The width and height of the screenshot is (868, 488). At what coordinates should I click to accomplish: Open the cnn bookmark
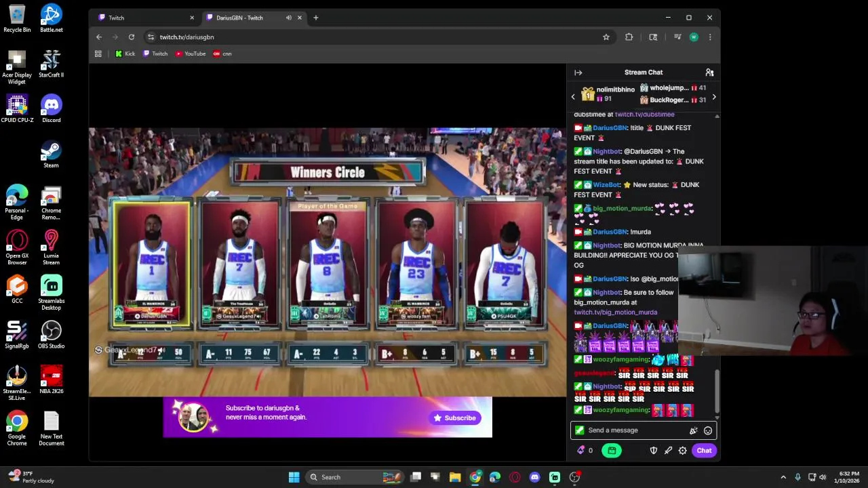pyautogui.click(x=222, y=54)
